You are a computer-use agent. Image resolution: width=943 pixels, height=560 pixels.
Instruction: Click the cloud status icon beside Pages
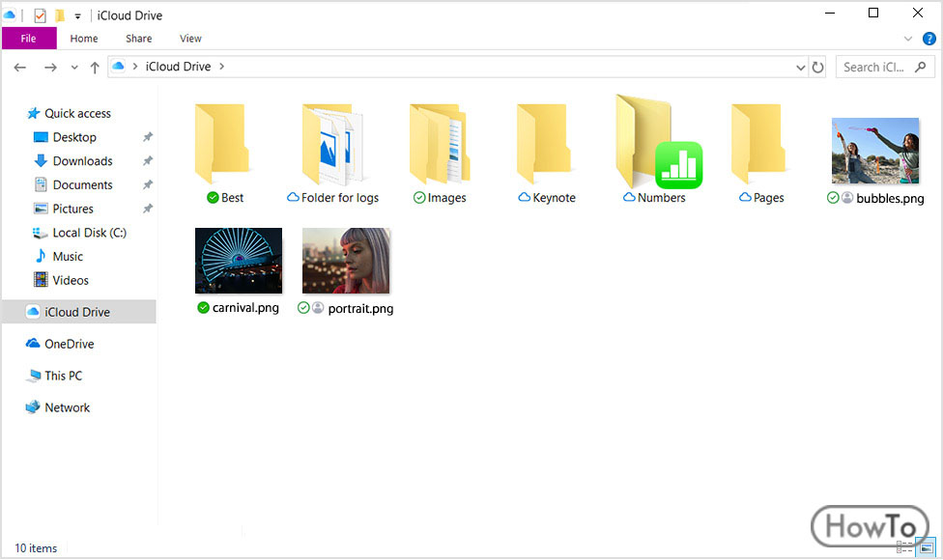pos(745,197)
